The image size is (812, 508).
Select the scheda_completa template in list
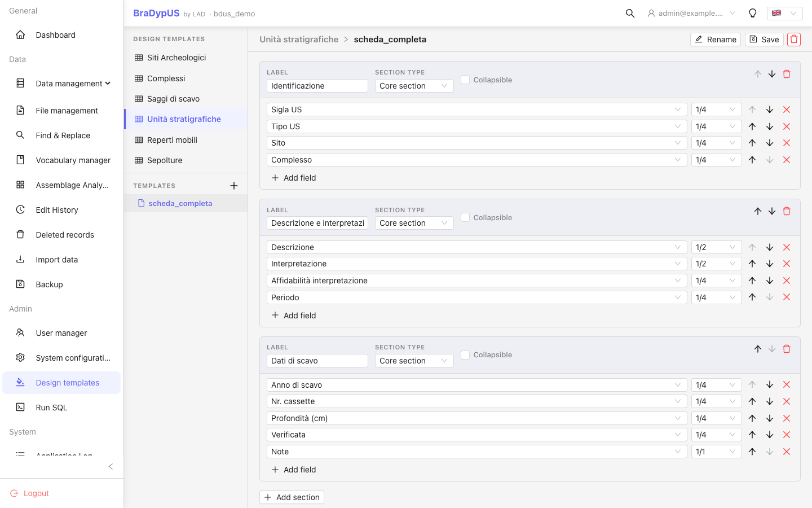click(x=186, y=203)
